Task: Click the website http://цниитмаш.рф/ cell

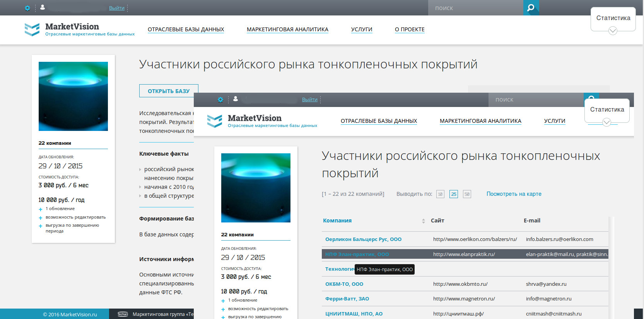Action: click(458, 314)
